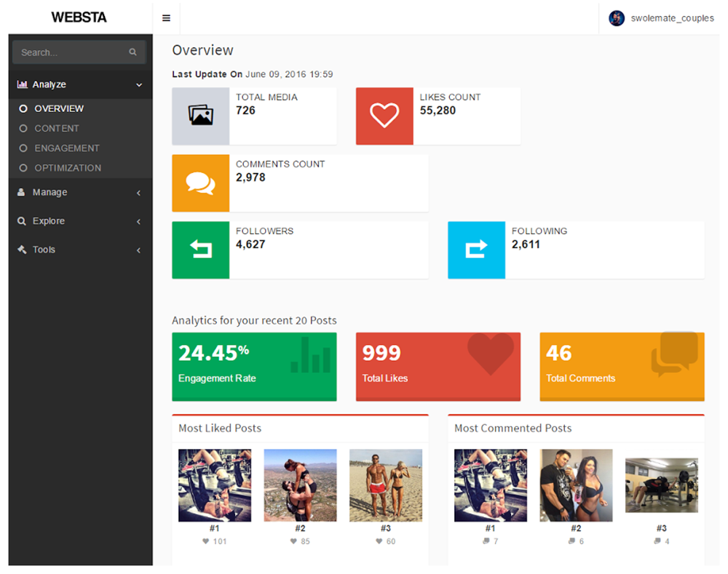Click the green Followers arrow icon
The width and height of the screenshot is (728, 574).
tap(200, 250)
